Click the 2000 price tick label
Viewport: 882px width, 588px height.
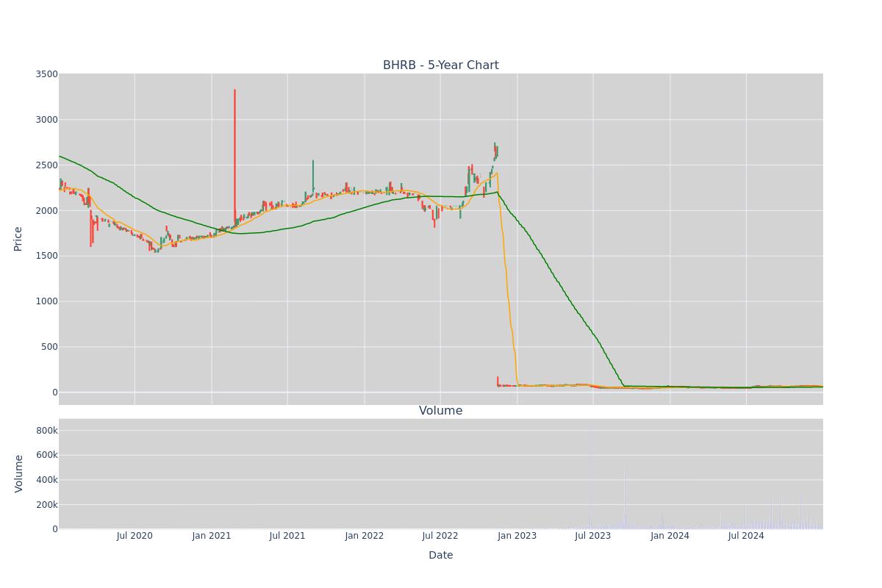point(46,211)
